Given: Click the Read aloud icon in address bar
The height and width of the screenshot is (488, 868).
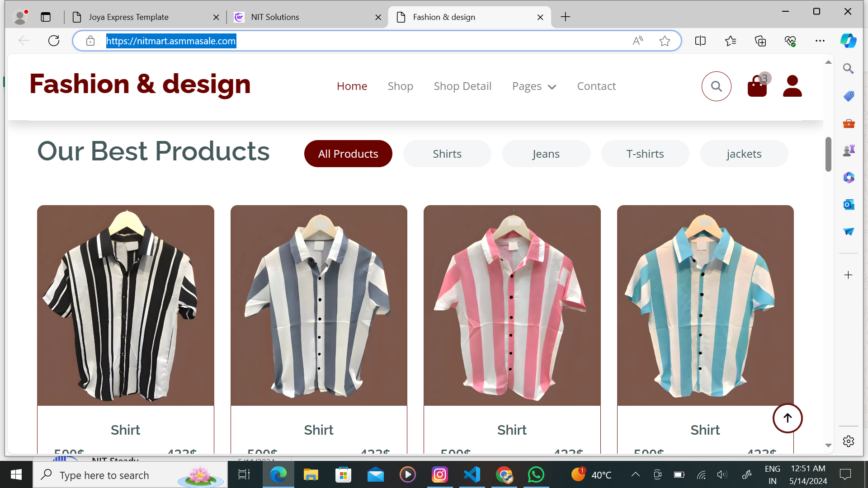Looking at the screenshot, I should pyautogui.click(x=637, y=41).
